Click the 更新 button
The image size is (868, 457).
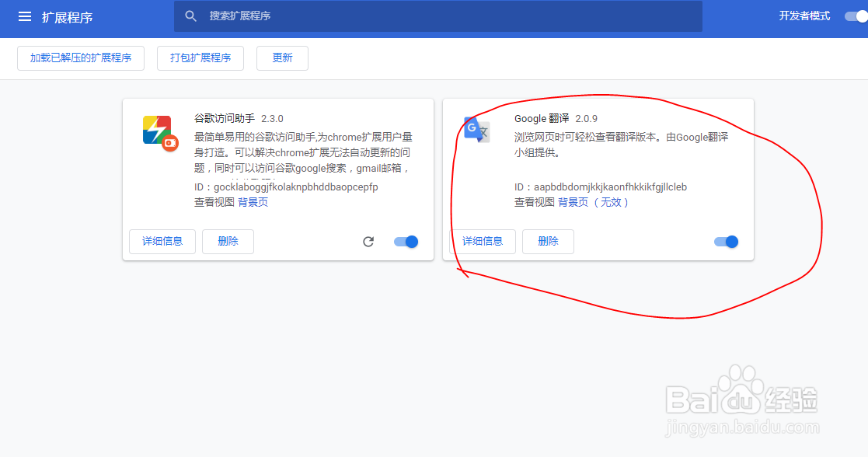click(282, 58)
